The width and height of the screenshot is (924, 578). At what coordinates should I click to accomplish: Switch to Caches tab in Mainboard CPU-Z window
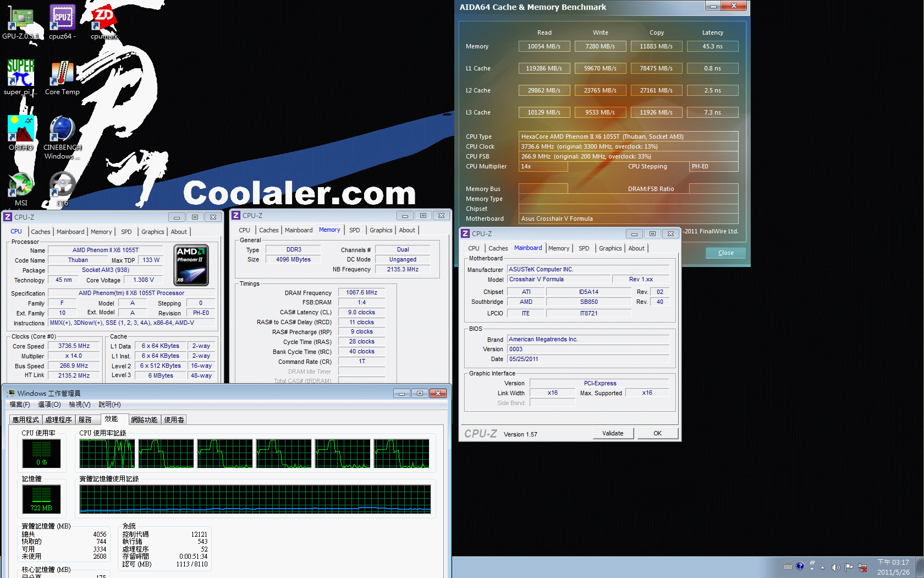click(498, 248)
